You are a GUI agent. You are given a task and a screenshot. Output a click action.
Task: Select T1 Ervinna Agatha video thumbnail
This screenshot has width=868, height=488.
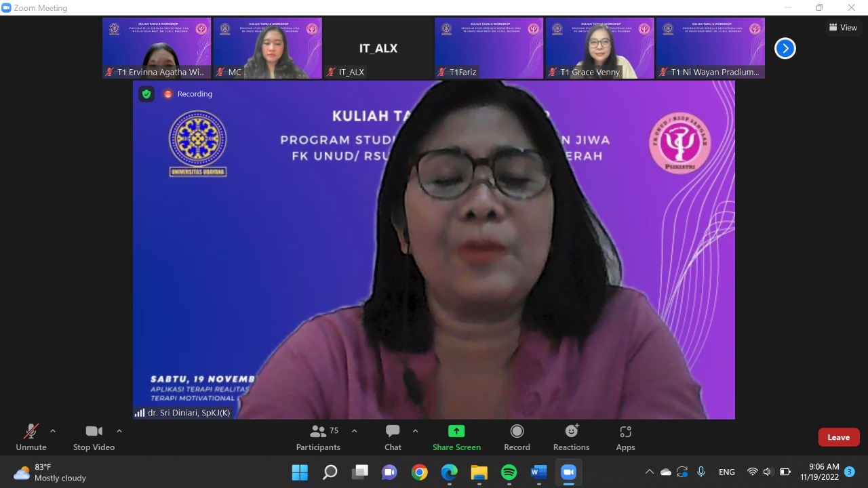click(x=157, y=48)
